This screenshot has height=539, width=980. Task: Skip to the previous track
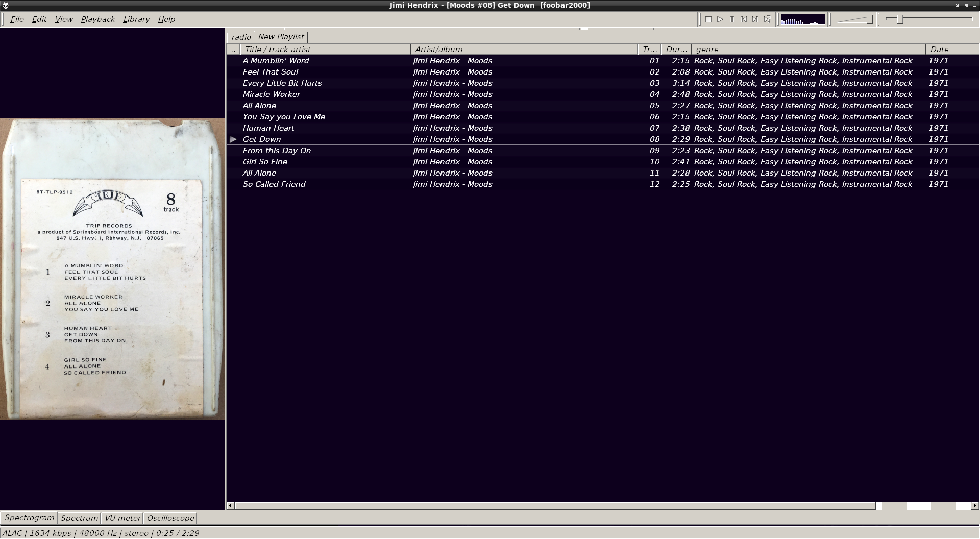(x=744, y=19)
